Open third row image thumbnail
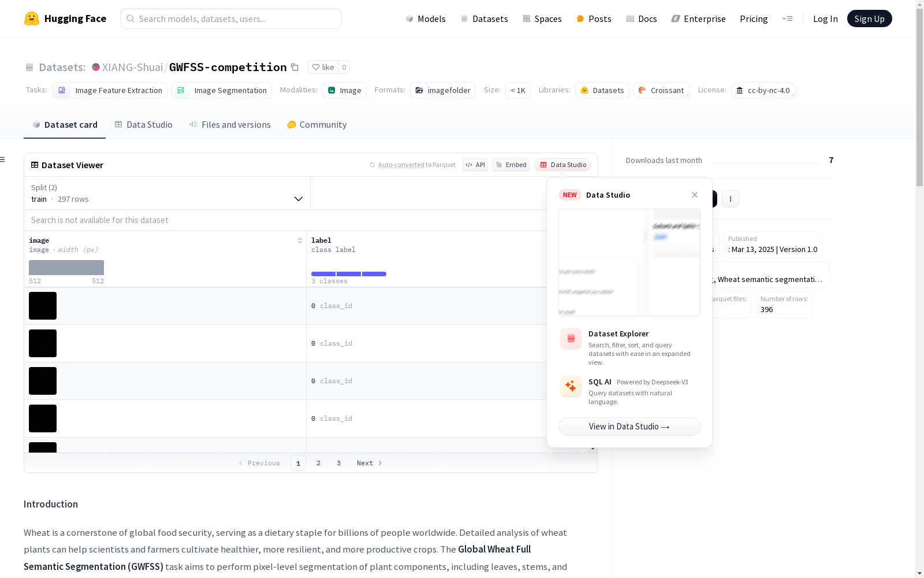 43,381
